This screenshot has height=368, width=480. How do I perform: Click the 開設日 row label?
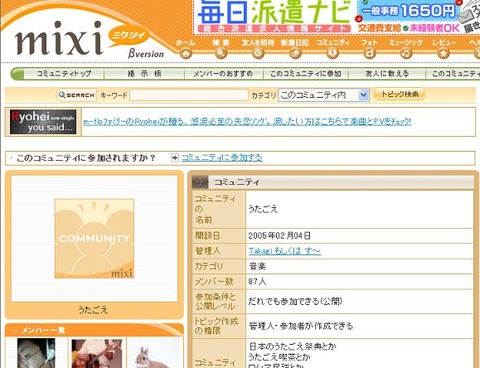207,236
